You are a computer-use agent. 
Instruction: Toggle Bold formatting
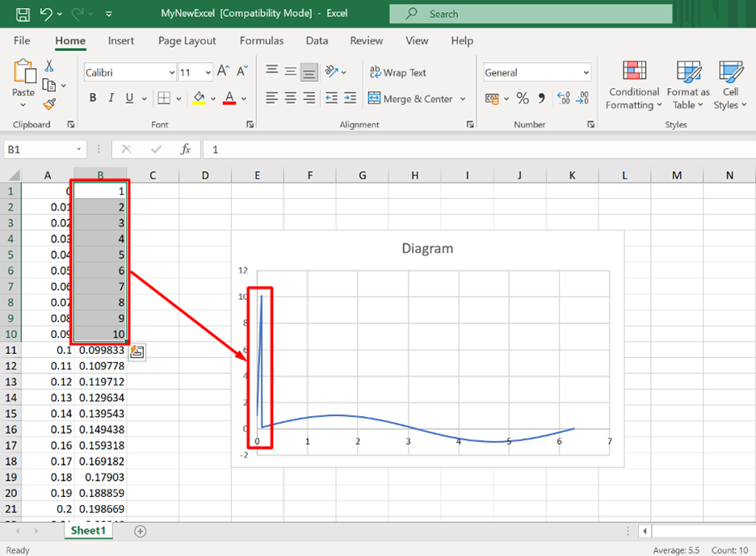(x=93, y=98)
